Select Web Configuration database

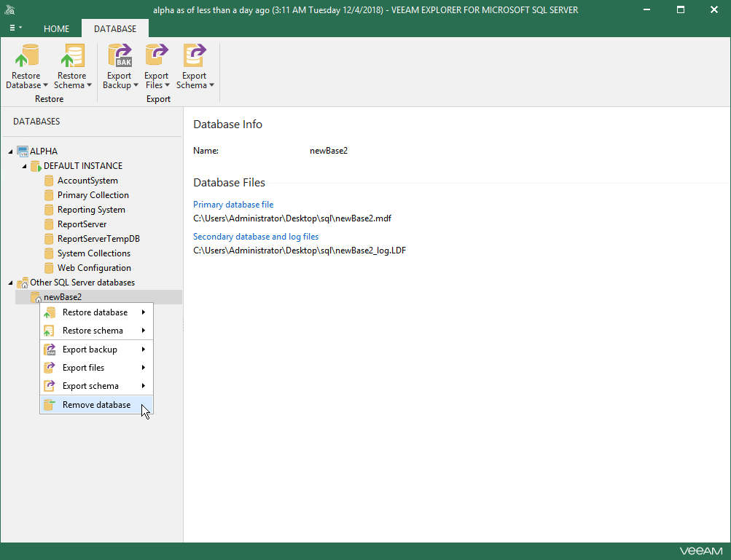pos(94,268)
